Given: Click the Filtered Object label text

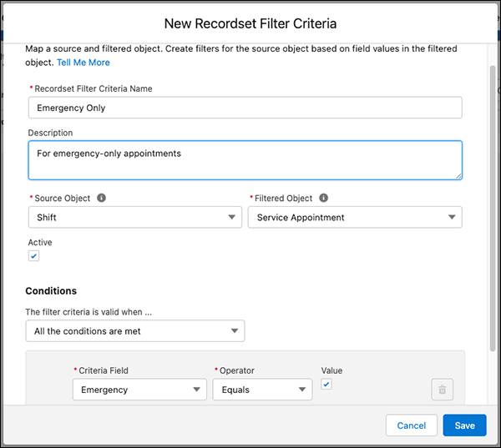Looking at the screenshot, I should click(283, 198).
